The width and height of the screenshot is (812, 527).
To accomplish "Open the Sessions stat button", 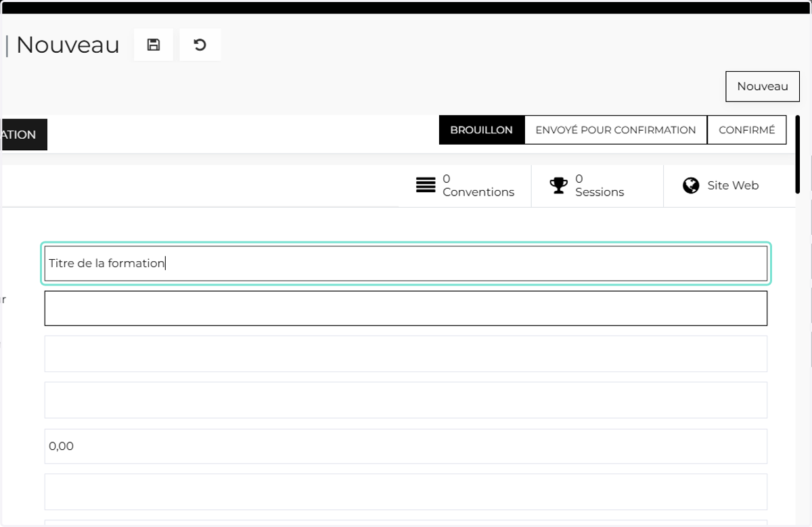I will tap(597, 185).
